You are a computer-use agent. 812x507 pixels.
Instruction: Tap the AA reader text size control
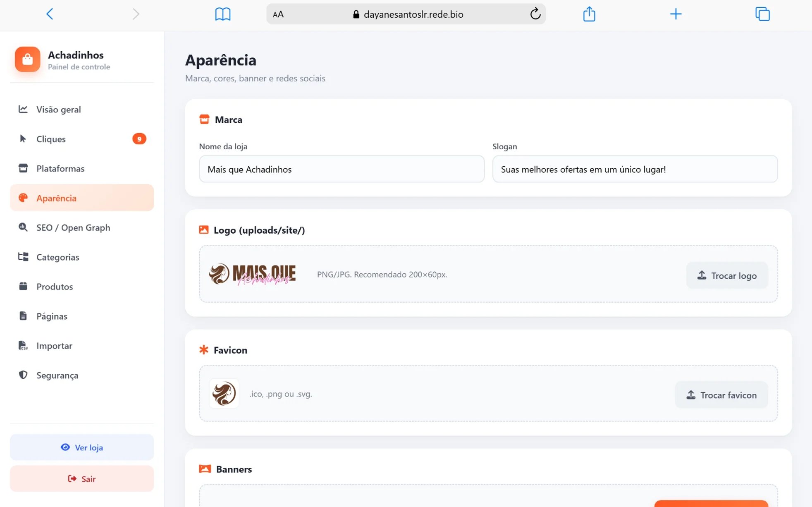tap(278, 14)
